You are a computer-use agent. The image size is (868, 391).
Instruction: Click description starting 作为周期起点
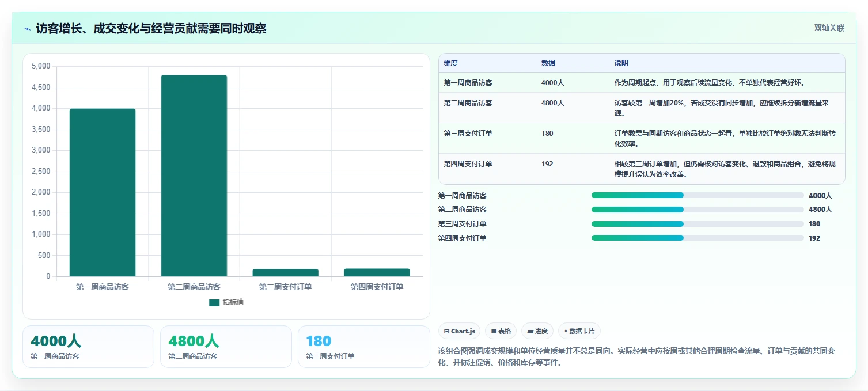point(710,83)
